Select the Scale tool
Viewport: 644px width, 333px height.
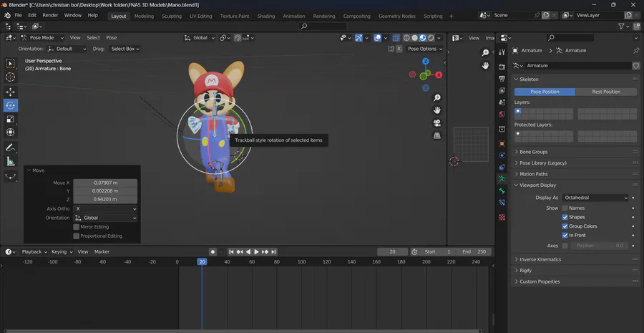tap(11, 119)
